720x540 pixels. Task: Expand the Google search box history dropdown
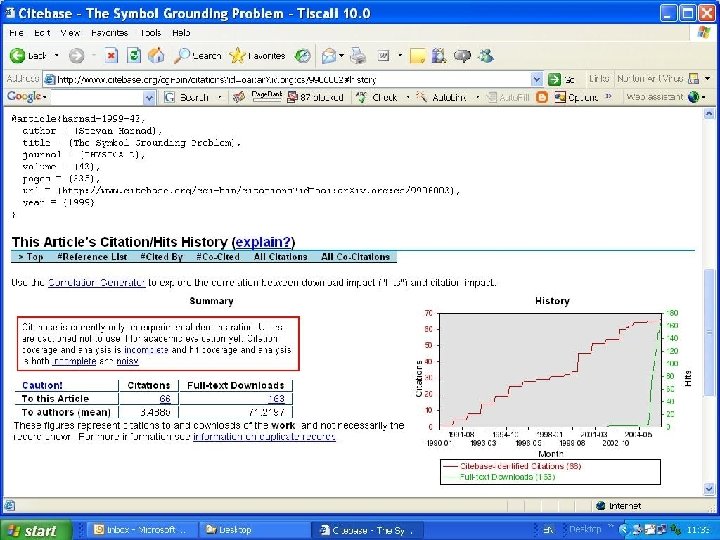149,97
